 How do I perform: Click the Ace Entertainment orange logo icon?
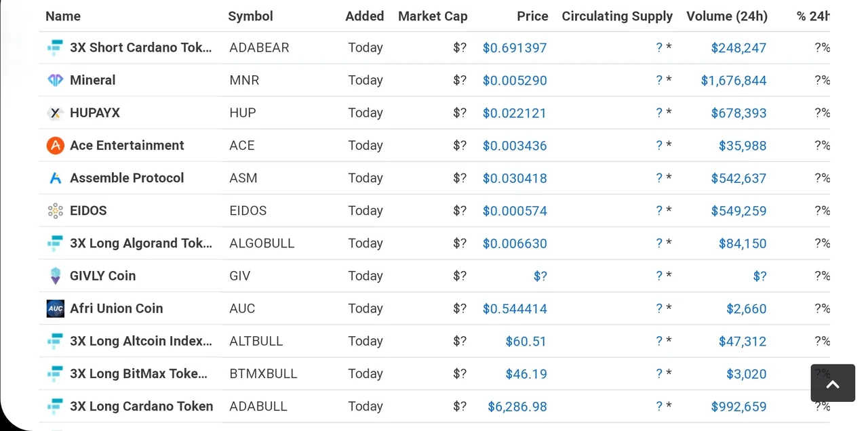[55, 146]
